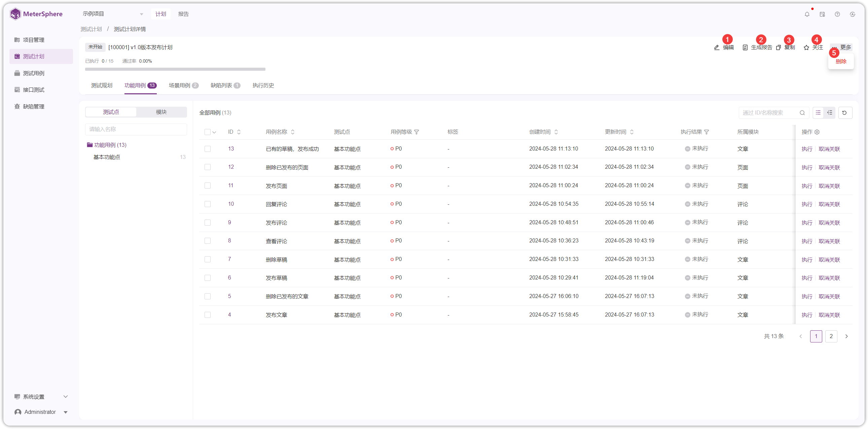868x429 pixels.
Task: Switch to the 场景用例 tab
Action: (183, 85)
